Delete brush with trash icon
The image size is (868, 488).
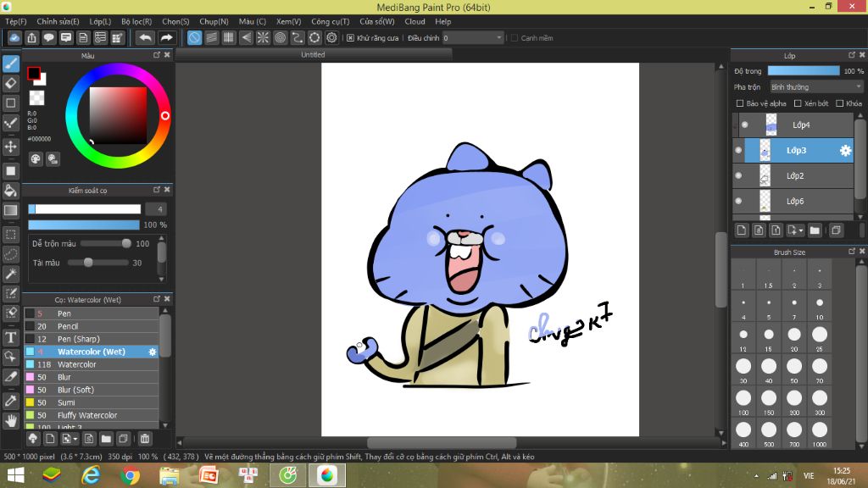pyautogui.click(x=145, y=439)
